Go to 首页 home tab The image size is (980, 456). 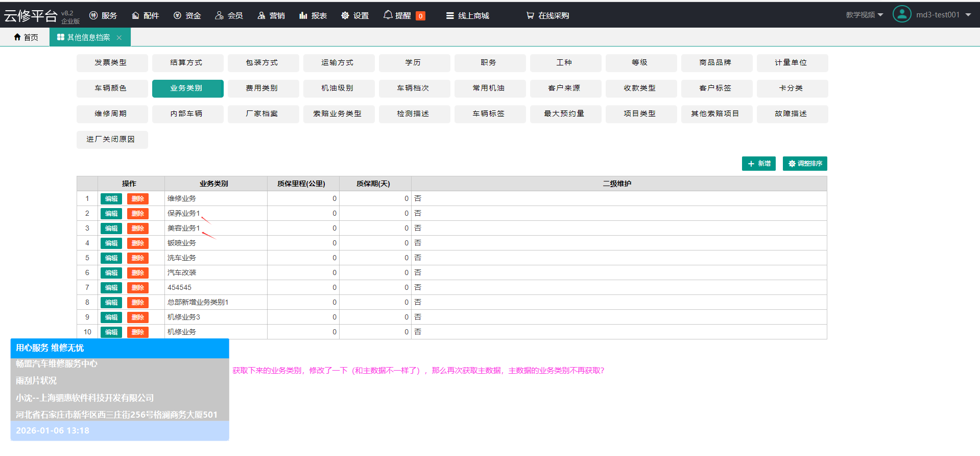coord(26,37)
